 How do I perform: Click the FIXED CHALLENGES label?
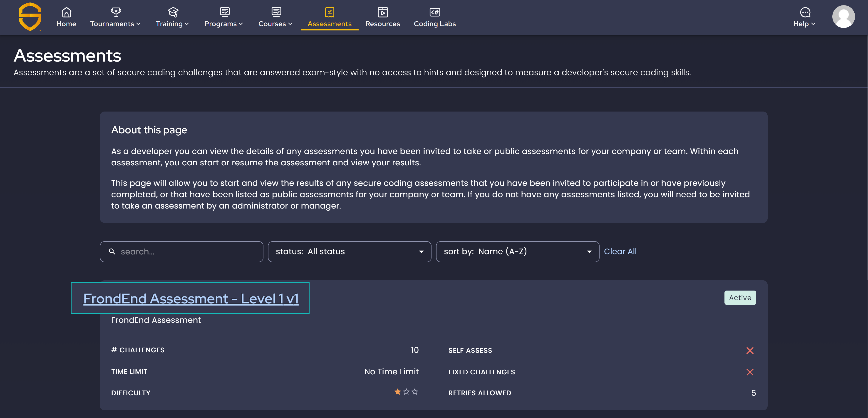[x=481, y=372]
